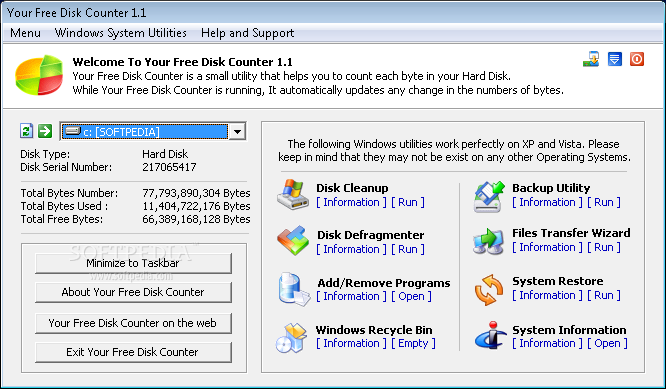
Task: Click the pie chart application logo
Action: click(x=39, y=75)
